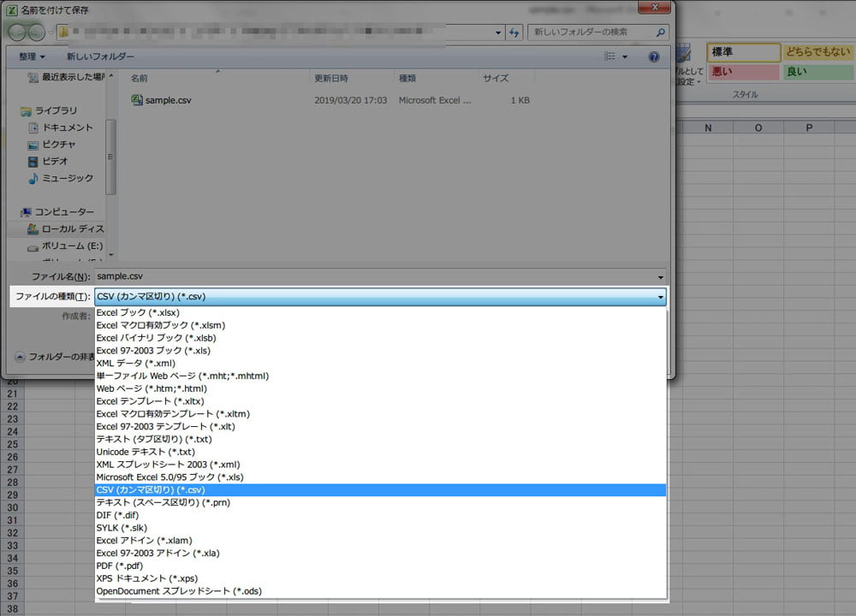Pick Excel 97-2003 テンプレート (*.xlt)
Image resolution: width=856 pixels, height=616 pixels.
[381, 426]
